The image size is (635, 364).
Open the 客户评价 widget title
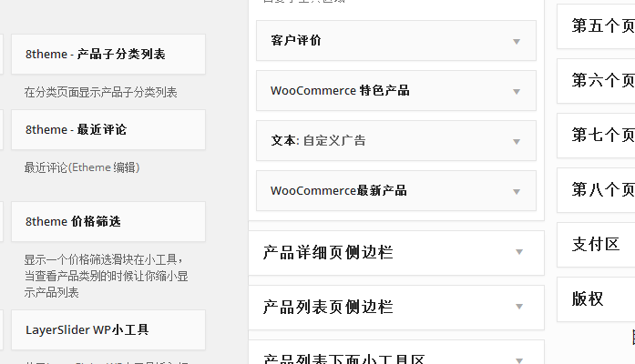pos(296,40)
